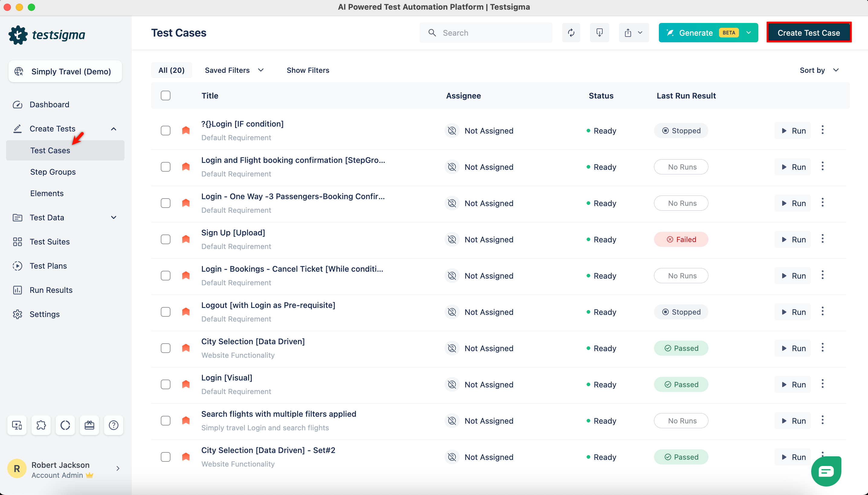Click the Last Run Result column header
Screen dimensions: 868x495
(686, 95)
